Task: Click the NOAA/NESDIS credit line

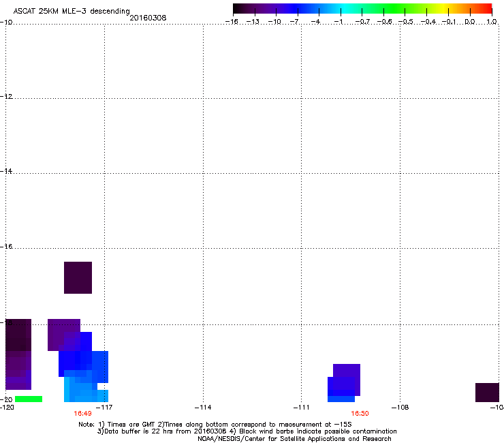Action: pos(294,439)
